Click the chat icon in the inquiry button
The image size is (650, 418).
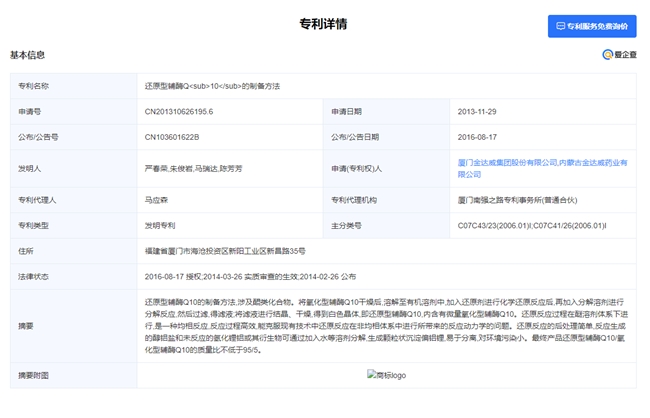(561, 26)
